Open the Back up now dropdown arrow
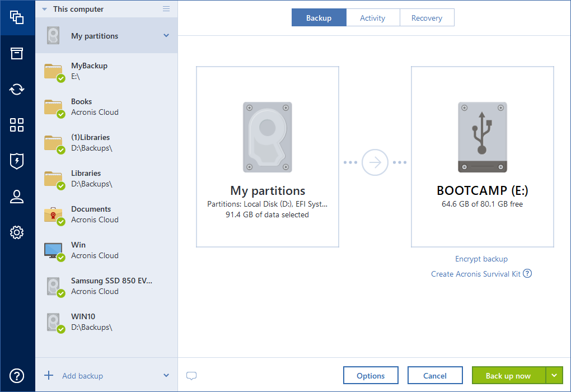 [x=554, y=375]
